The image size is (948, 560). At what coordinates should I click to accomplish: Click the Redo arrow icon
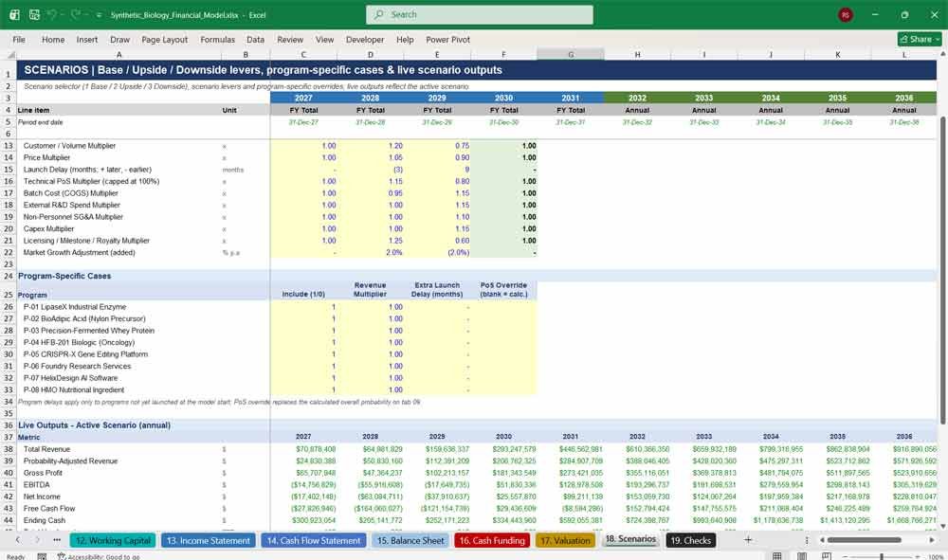tap(76, 14)
